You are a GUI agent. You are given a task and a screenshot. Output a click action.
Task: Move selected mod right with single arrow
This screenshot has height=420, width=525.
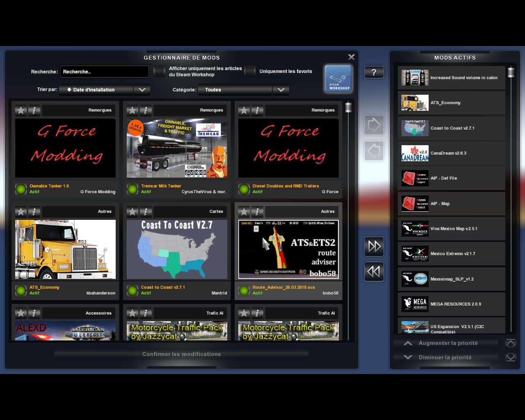click(374, 125)
